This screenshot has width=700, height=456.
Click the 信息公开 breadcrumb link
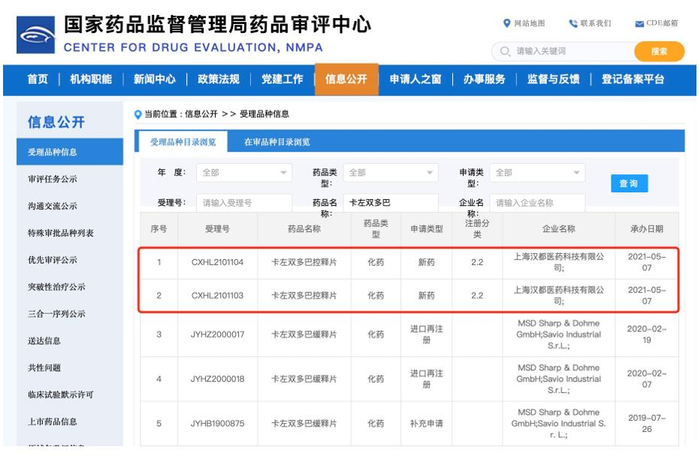pyautogui.click(x=201, y=114)
